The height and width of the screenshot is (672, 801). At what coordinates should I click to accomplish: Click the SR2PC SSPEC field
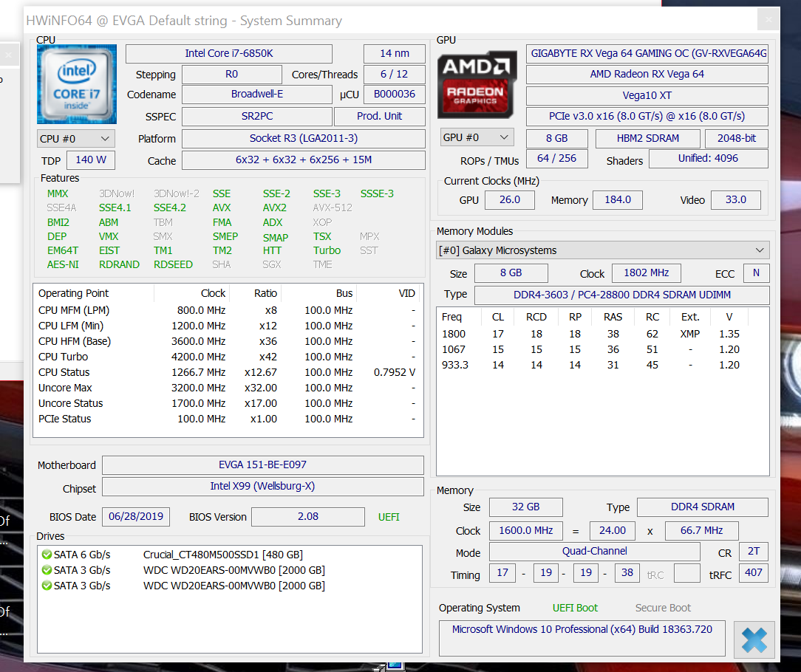[257, 117]
